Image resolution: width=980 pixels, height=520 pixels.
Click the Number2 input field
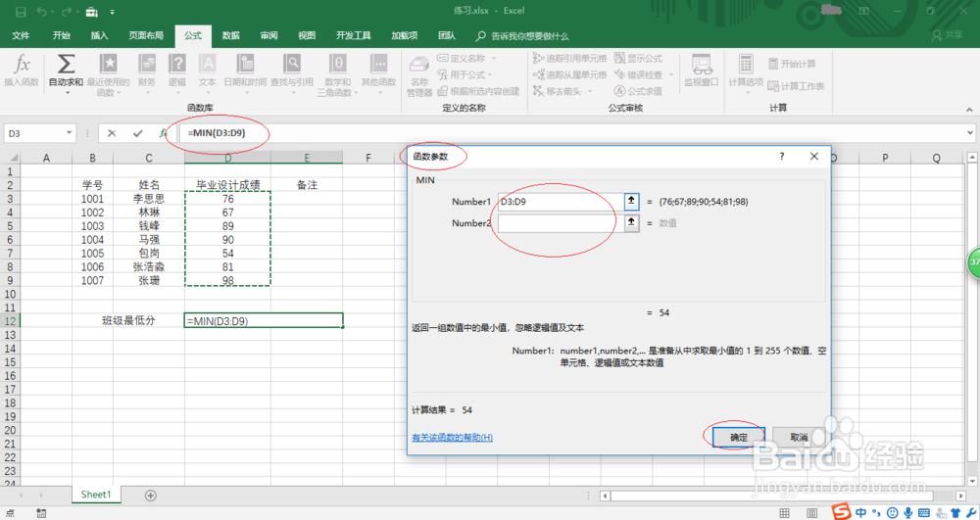point(561,223)
